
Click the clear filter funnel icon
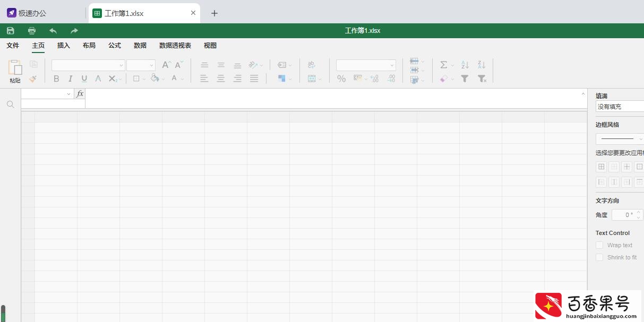(x=482, y=79)
